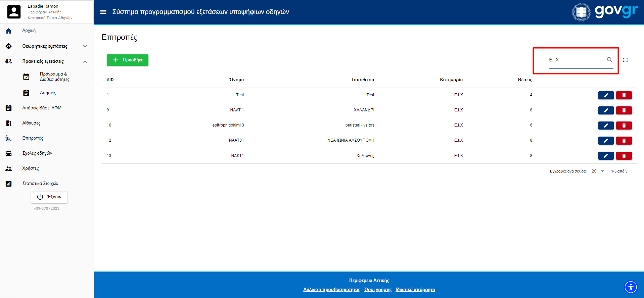Click the search field containing E.I.X

[576, 60]
